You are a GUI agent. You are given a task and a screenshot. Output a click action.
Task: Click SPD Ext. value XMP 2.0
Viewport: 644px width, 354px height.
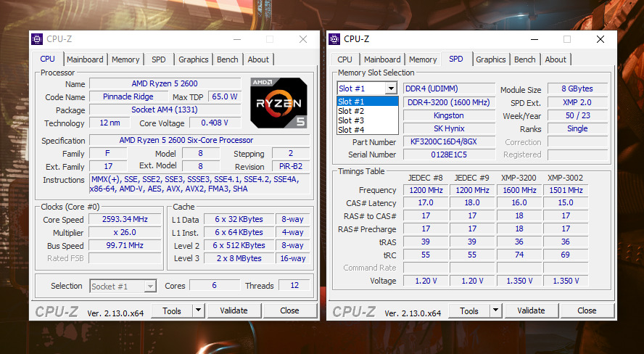(577, 102)
